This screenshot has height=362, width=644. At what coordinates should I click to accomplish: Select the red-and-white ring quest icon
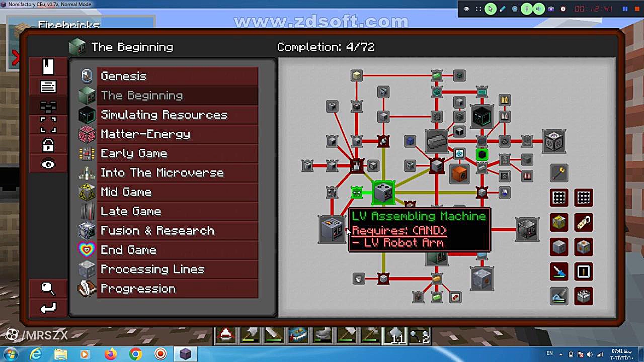tap(455, 297)
